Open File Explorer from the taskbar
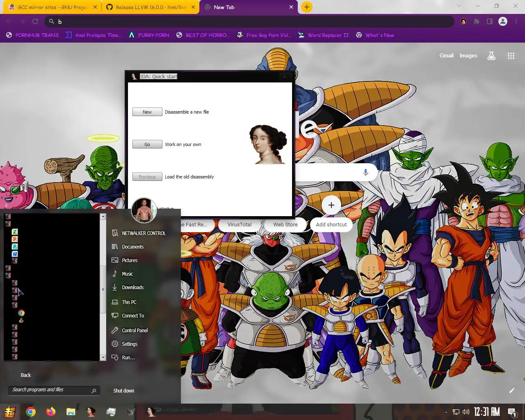The width and height of the screenshot is (525, 420). (71, 412)
